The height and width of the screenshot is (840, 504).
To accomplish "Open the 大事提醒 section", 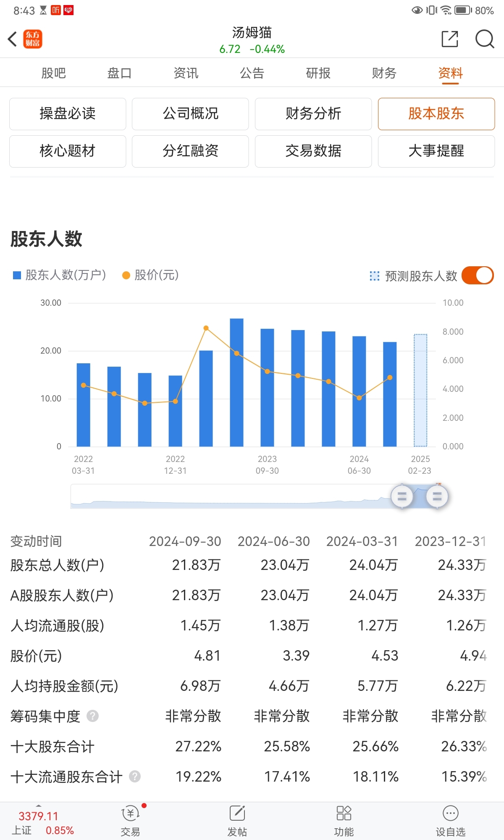I will click(436, 151).
